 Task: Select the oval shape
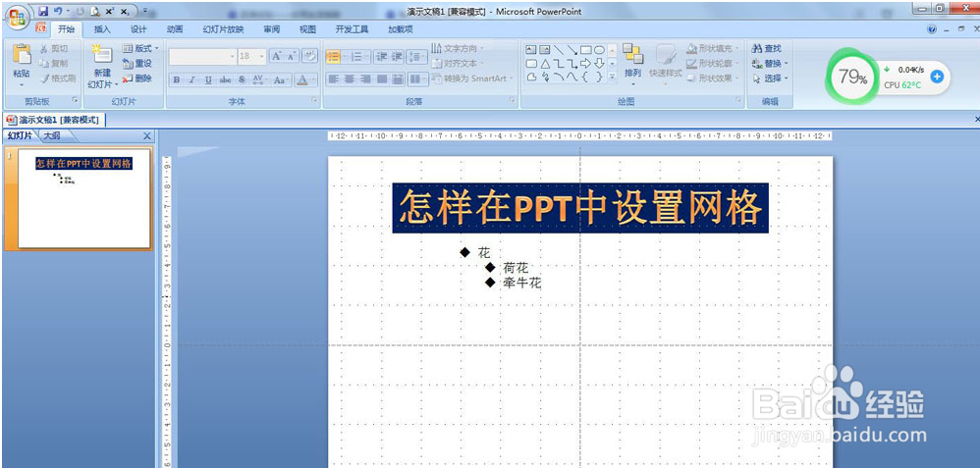[x=599, y=49]
